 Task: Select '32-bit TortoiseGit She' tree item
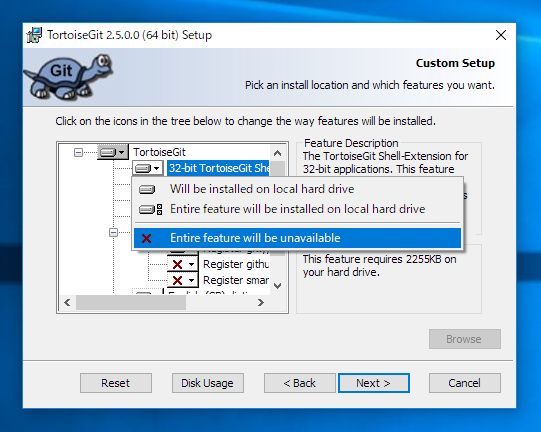tap(219, 168)
